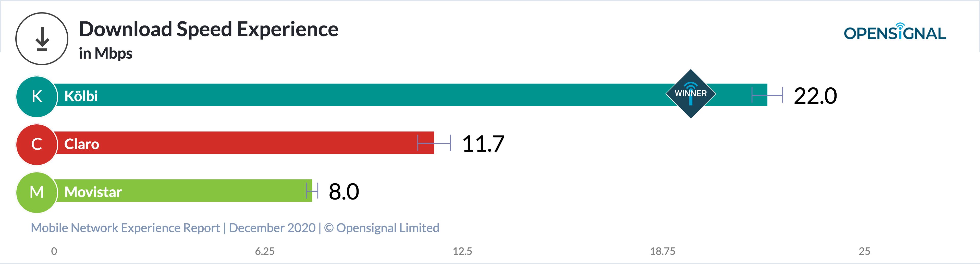Click the Winner diamond badge
This screenshot has height=264, width=980.
pos(691,94)
